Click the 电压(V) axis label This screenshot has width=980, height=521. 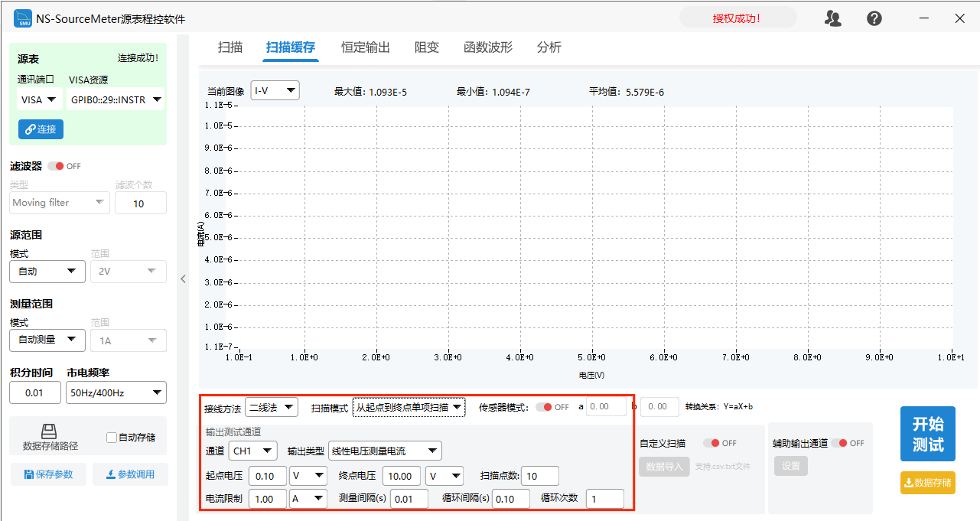591,376
